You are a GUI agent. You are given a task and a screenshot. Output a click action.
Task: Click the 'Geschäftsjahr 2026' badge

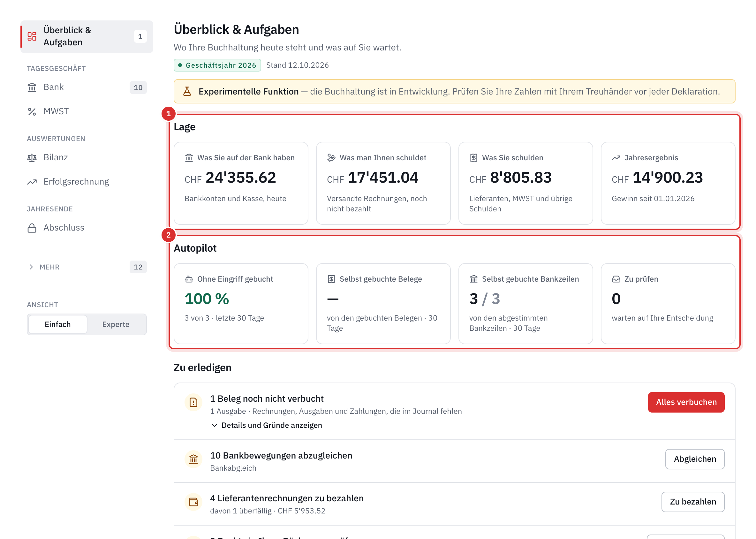pos(217,65)
